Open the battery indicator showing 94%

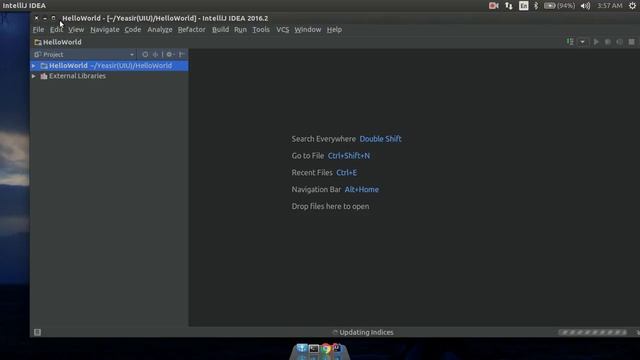[560, 6]
